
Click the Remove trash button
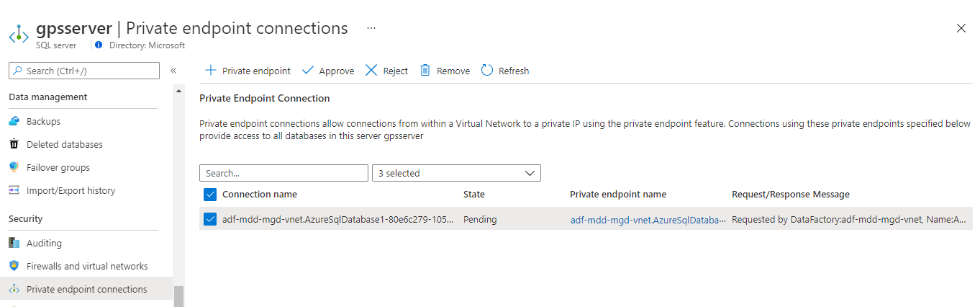[445, 71]
